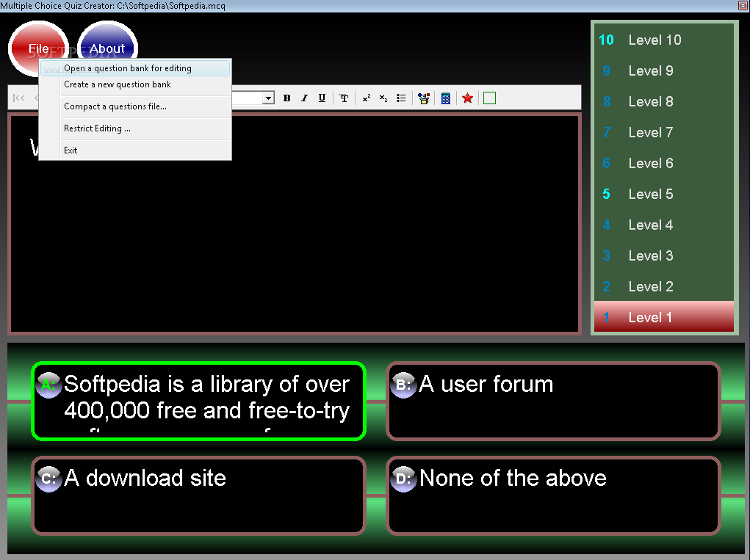Image resolution: width=750 pixels, height=560 pixels.
Task: Click inside the black question text area
Action: [x=295, y=223]
